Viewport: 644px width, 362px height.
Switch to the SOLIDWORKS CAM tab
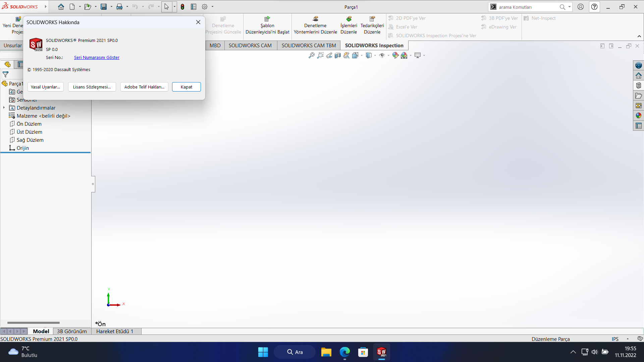tap(250, 46)
